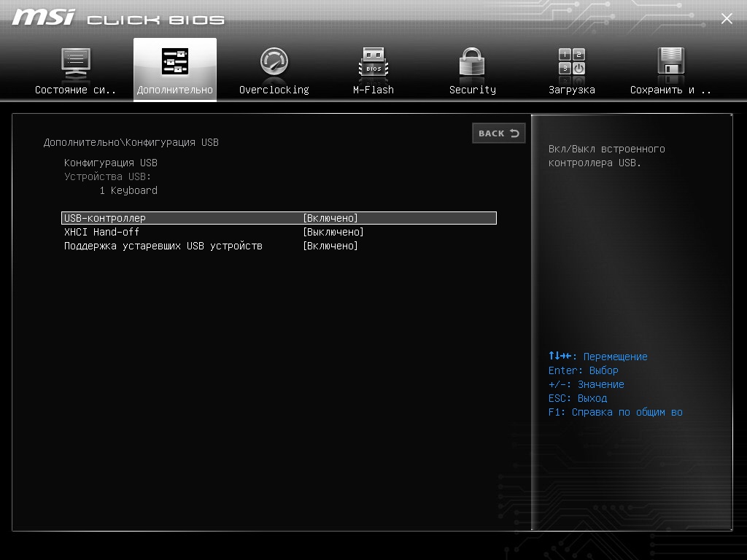Click the Enter: Выбор hint

point(583,370)
